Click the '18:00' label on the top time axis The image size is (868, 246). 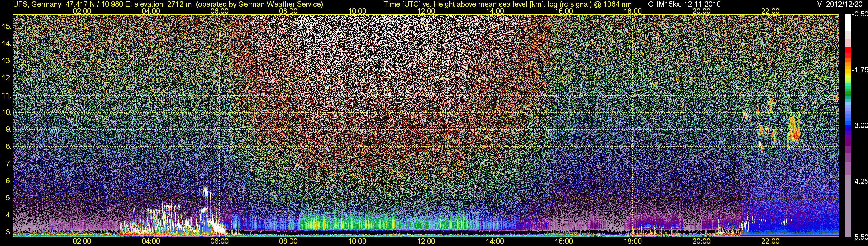632,11
